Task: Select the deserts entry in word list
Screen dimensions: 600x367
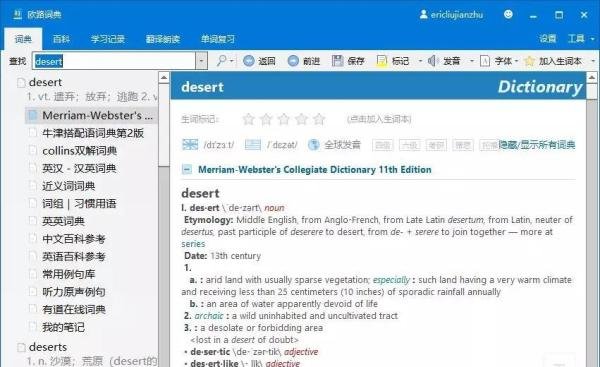Action: pyautogui.click(x=48, y=347)
